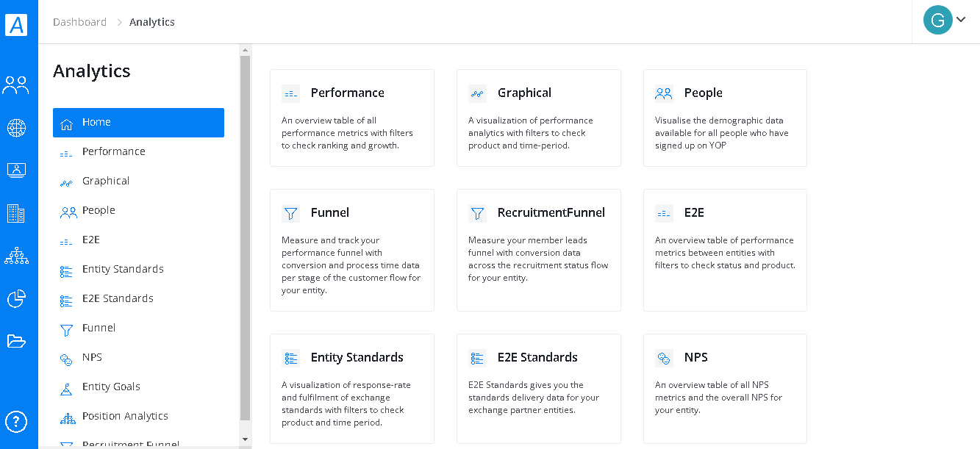Screen dimensions: 980x449
Task: Go to Dashboard breadcrumb link
Action: pos(79,22)
